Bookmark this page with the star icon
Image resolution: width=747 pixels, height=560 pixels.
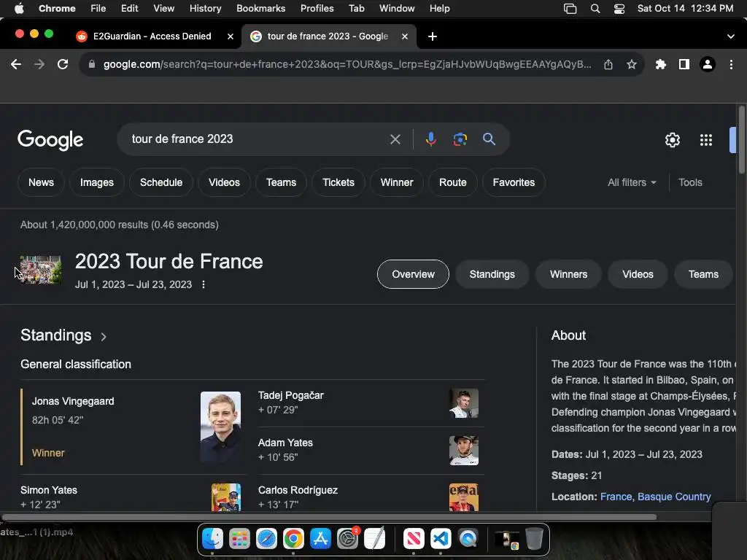click(x=632, y=64)
